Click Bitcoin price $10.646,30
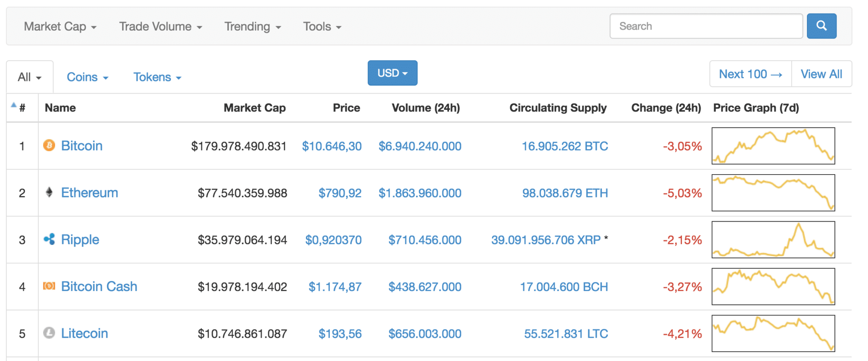Image resolution: width=868 pixels, height=361 pixels. coord(332,146)
